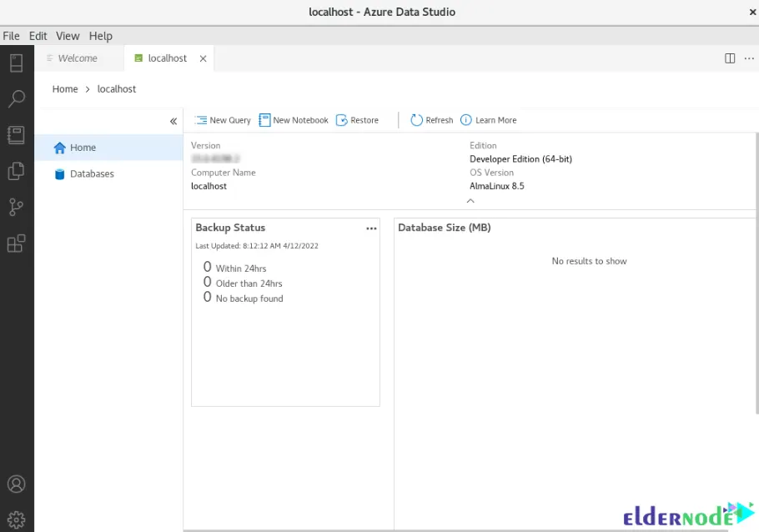
Task: Open the Manage gear icon
Action: tap(16, 519)
